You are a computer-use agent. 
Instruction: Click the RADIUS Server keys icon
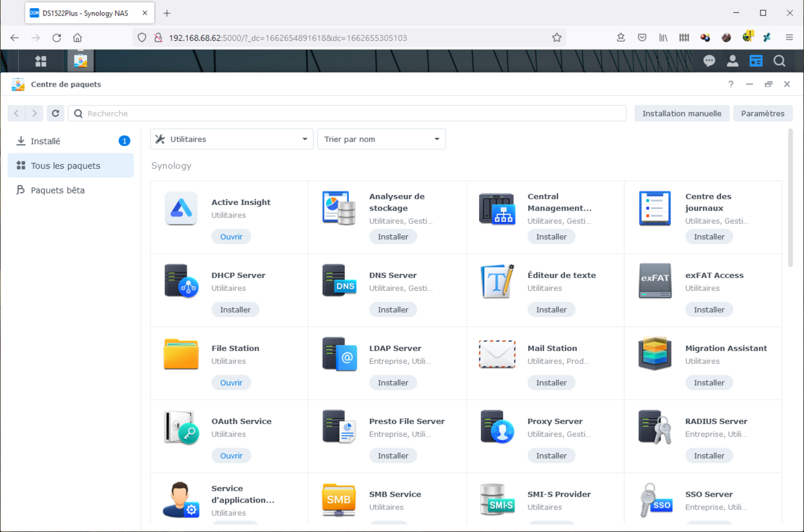click(655, 427)
